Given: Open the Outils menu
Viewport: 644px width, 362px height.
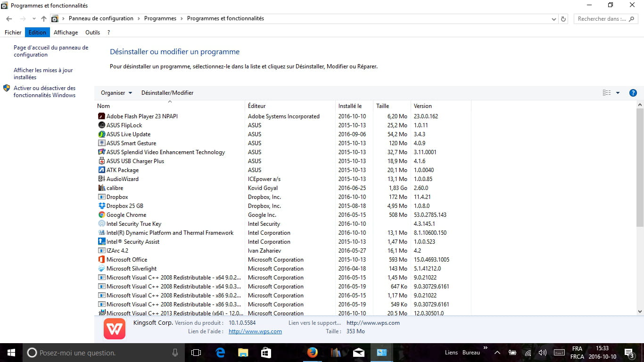Looking at the screenshot, I should [93, 33].
